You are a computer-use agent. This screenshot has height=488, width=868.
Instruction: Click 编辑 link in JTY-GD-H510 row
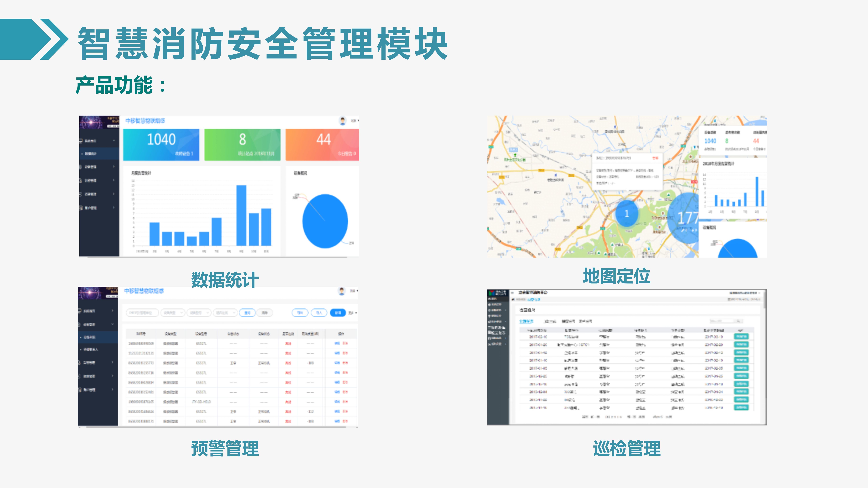click(337, 402)
